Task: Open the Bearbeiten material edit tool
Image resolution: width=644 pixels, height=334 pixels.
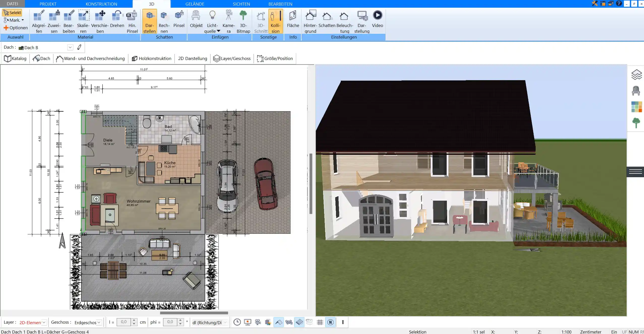Action: [x=69, y=21]
